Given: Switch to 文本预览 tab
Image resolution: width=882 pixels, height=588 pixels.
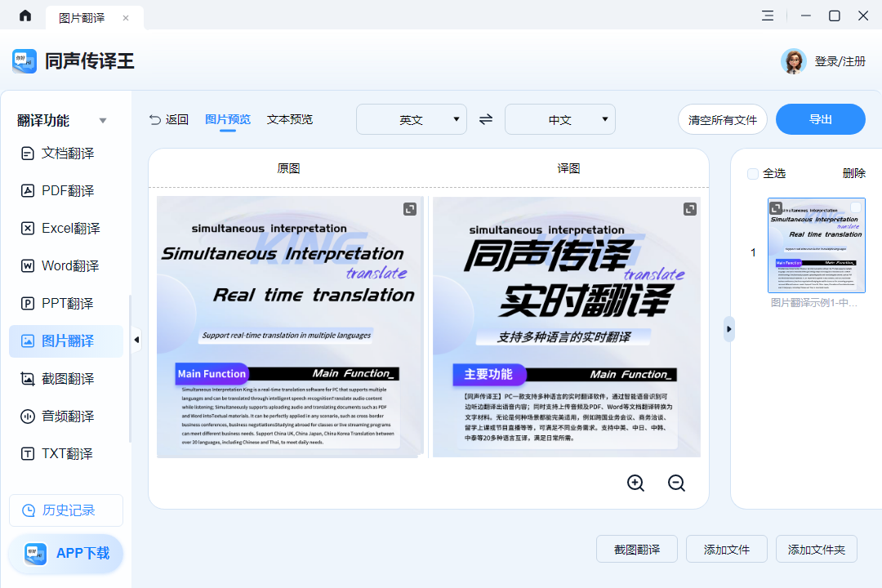Looking at the screenshot, I should coord(290,119).
